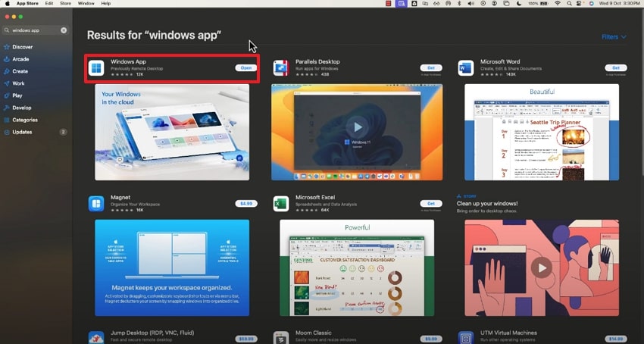Screen dimensions: 644x344
Task: Open the App Store menu
Action: (27, 3)
